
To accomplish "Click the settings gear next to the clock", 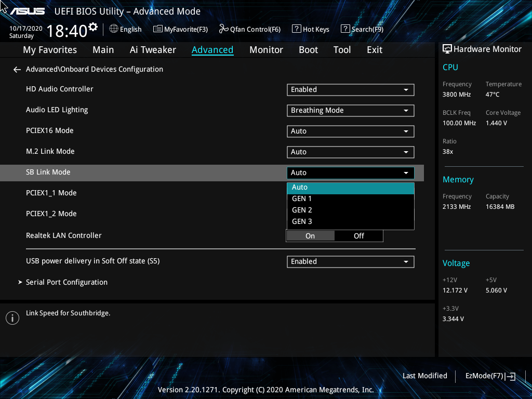I will [x=92, y=26].
